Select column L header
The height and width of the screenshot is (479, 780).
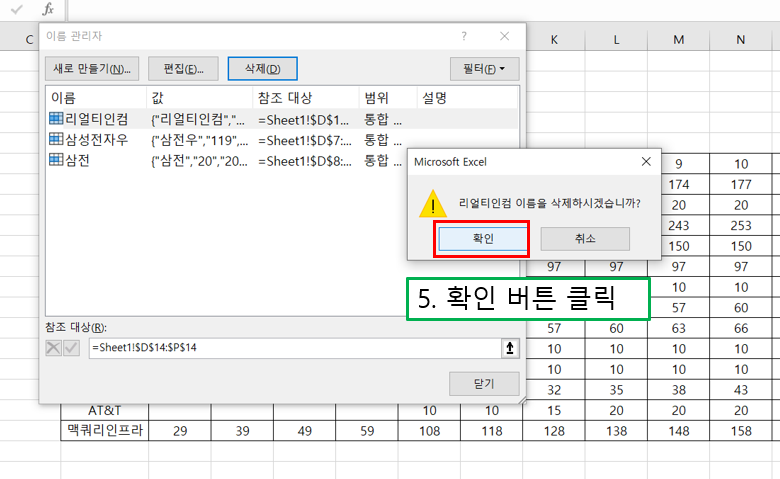616,40
